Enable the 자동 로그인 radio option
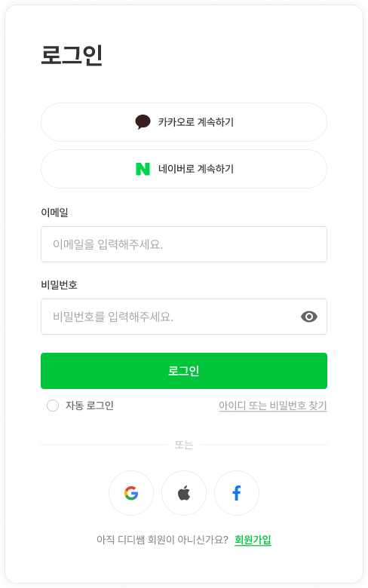Image resolution: width=368 pixels, height=588 pixels. (53, 406)
